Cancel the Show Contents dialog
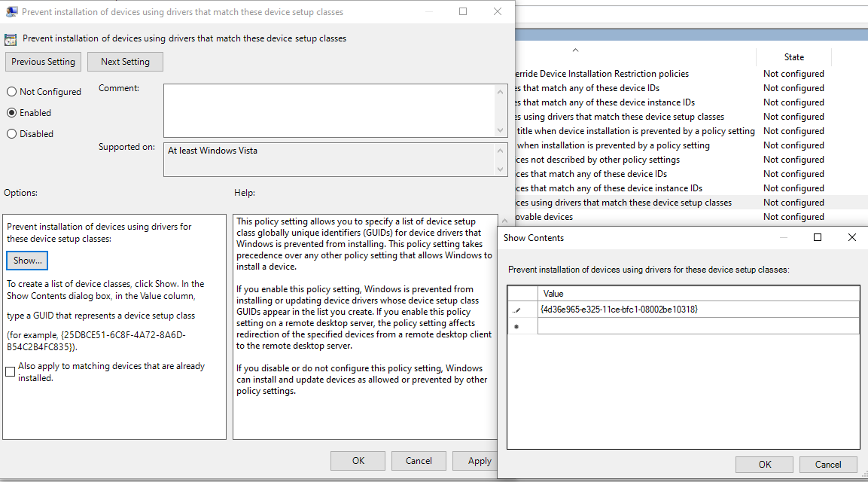The height and width of the screenshot is (482, 868). [827, 464]
